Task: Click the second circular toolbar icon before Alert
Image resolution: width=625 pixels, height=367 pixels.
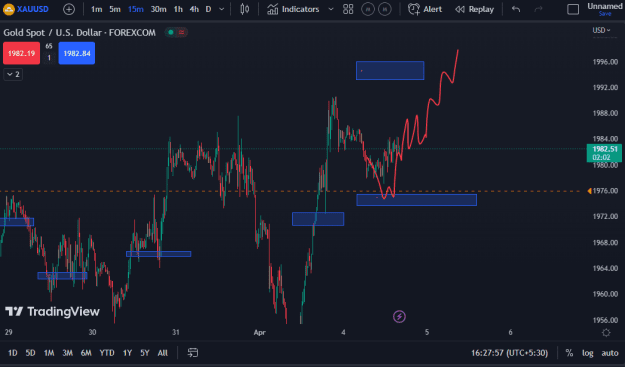Action: click(x=385, y=9)
